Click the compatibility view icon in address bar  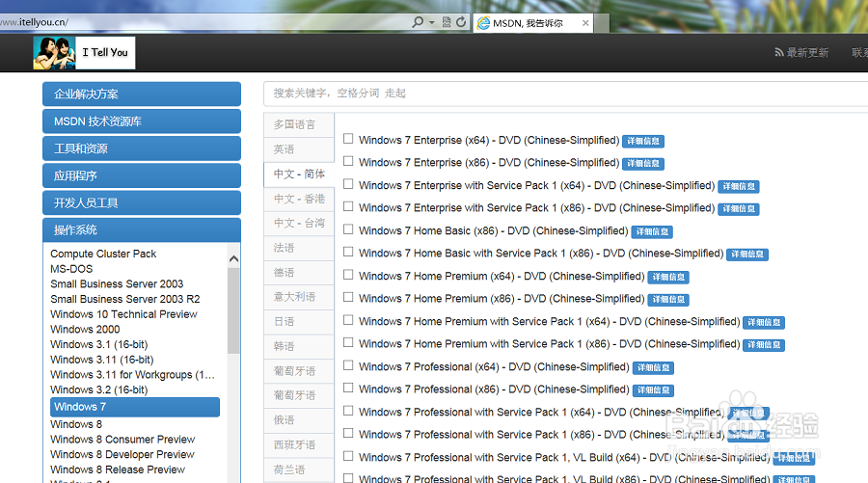click(447, 22)
